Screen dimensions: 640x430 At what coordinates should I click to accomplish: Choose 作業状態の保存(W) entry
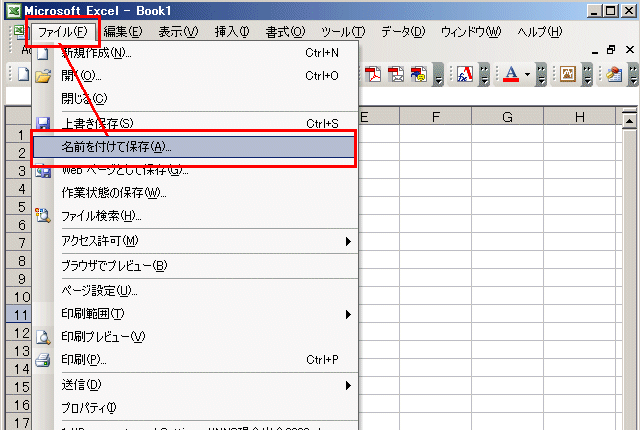(196, 193)
